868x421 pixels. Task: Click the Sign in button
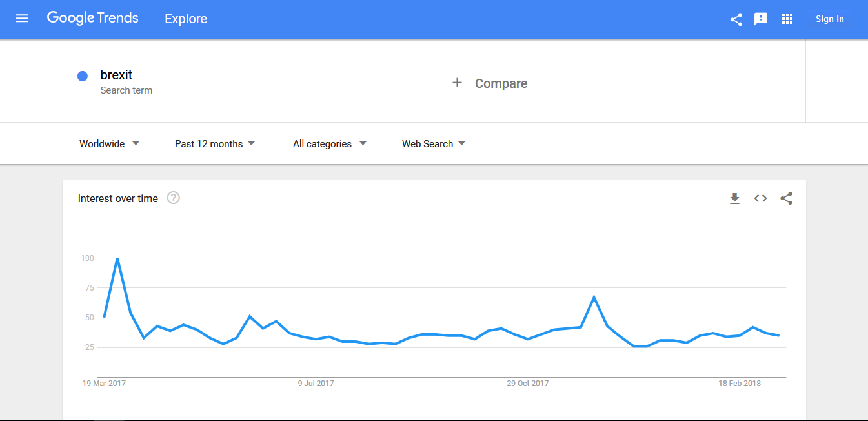[x=829, y=19]
